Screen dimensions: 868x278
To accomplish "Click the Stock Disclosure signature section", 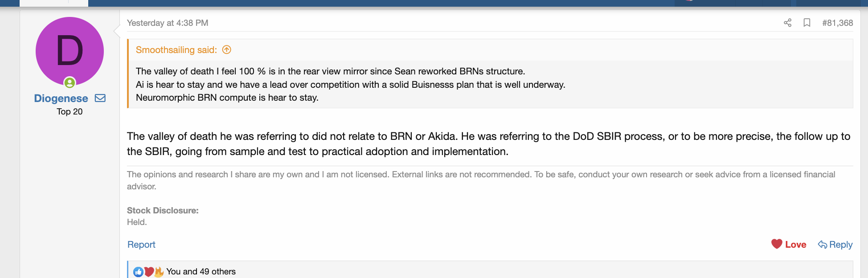I will coord(163,216).
